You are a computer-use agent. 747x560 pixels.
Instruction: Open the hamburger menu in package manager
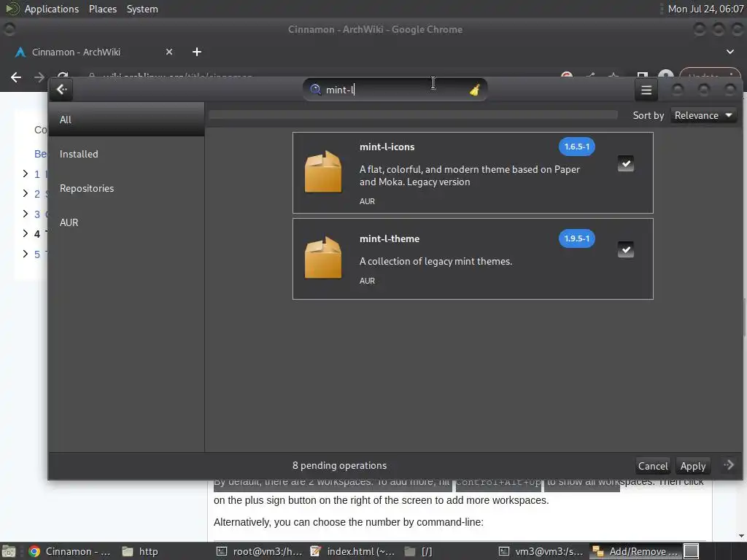[646, 90]
